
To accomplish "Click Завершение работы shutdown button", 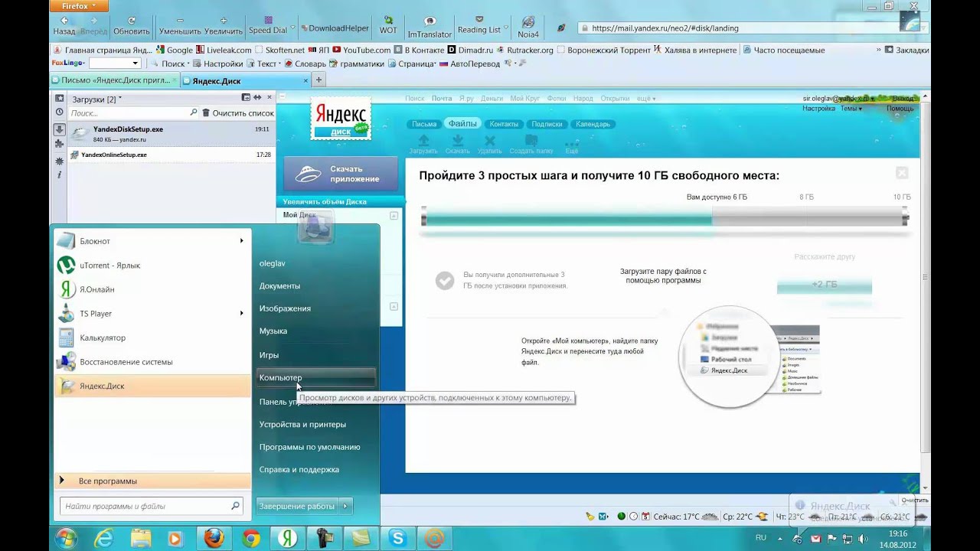I will (297, 506).
